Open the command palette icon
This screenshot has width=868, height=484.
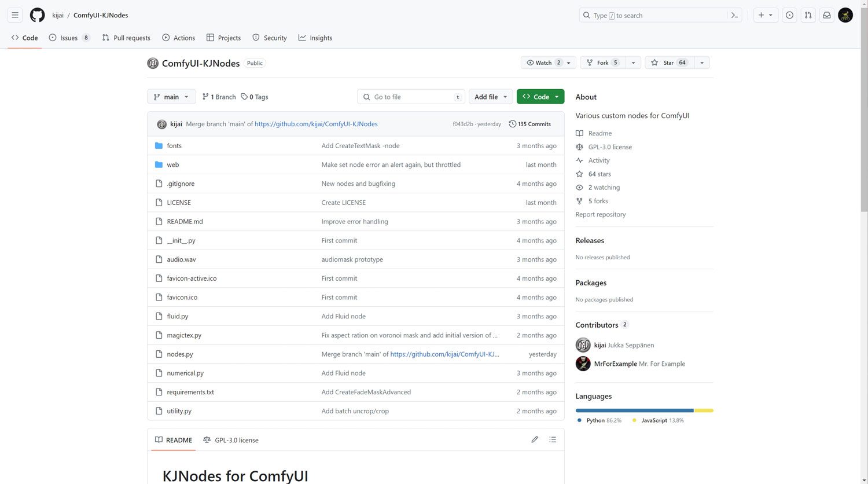coord(734,15)
